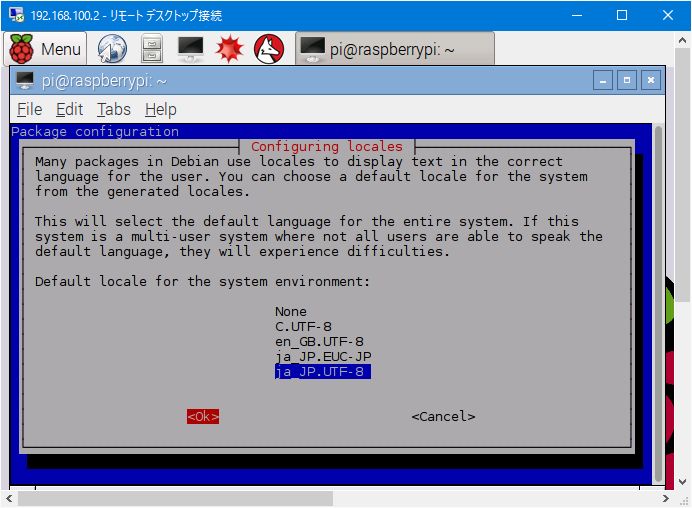Click terminal icon in LXTerminal title bar
Image resolution: width=692 pixels, height=508 pixels.
[x=25, y=81]
